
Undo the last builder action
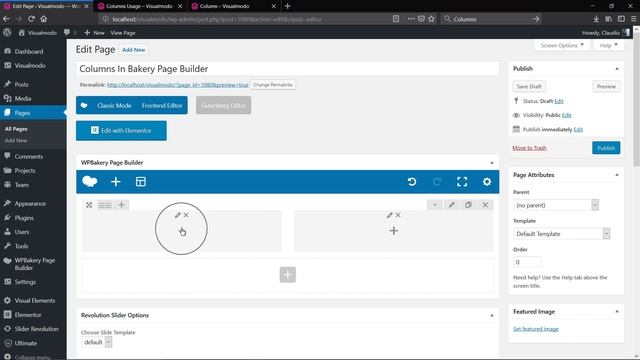pyautogui.click(x=412, y=182)
